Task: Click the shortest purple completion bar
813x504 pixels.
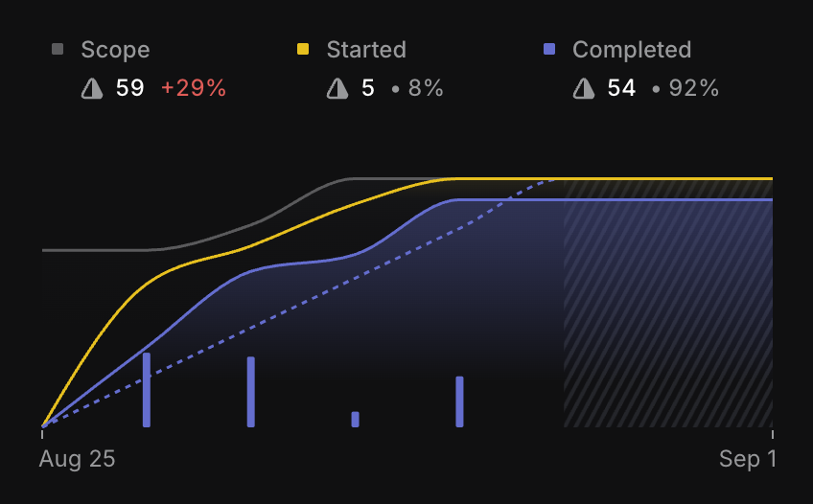Action: pyautogui.click(x=356, y=419)
